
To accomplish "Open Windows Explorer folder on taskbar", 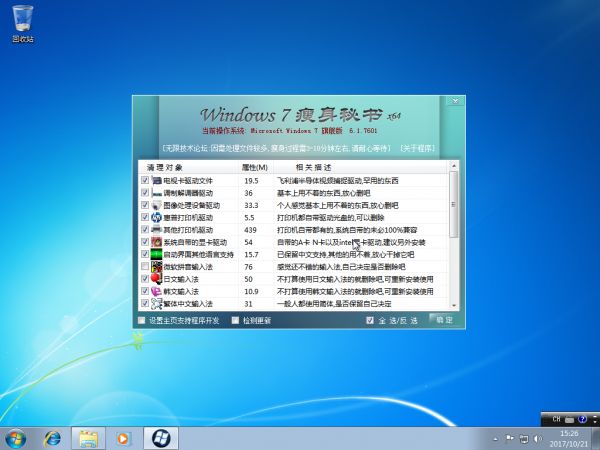I will click(x=88, y=439).
